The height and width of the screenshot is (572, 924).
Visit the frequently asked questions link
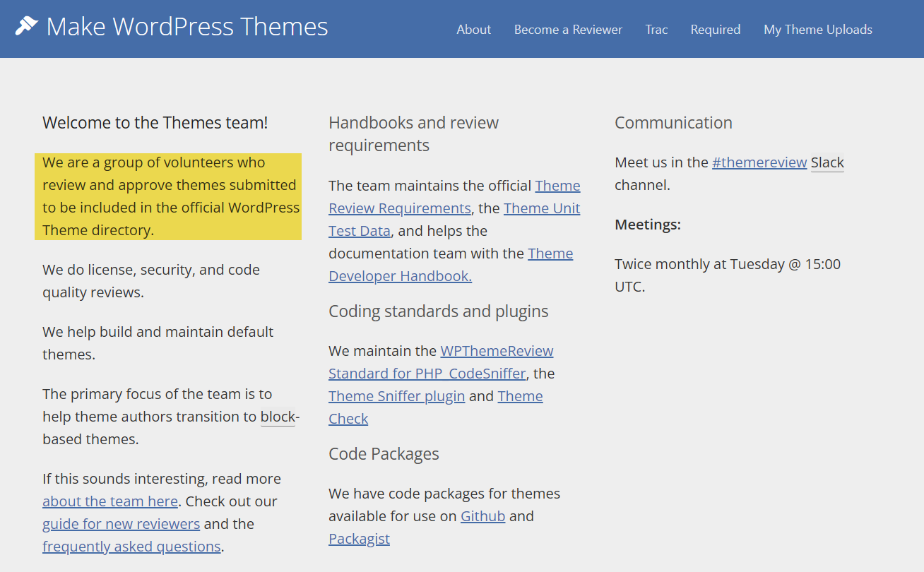(x=131, y=547)
